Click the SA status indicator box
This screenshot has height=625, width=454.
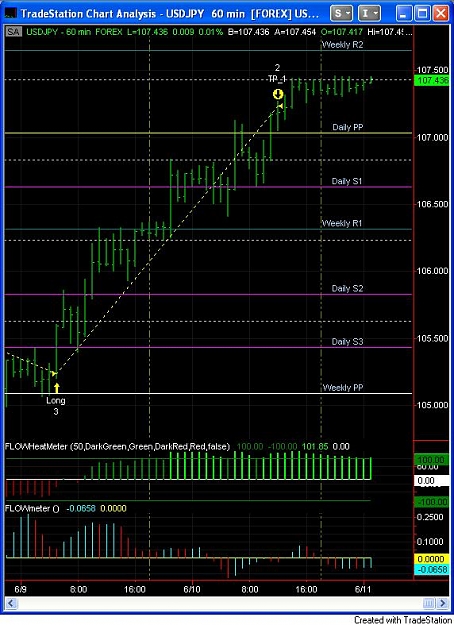pyautogui.click(x=14, y=32)
